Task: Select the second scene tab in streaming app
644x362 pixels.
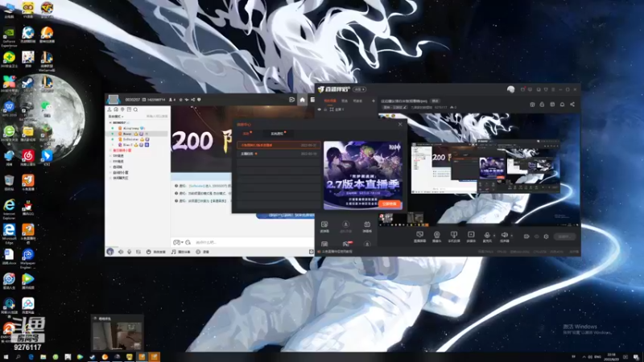Action: click(x=345, y=101)
